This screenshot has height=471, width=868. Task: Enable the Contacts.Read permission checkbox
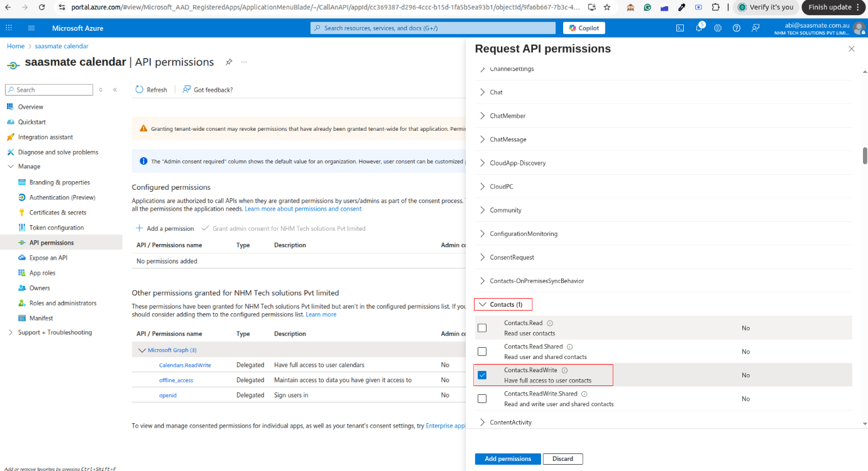coord(482,328)
